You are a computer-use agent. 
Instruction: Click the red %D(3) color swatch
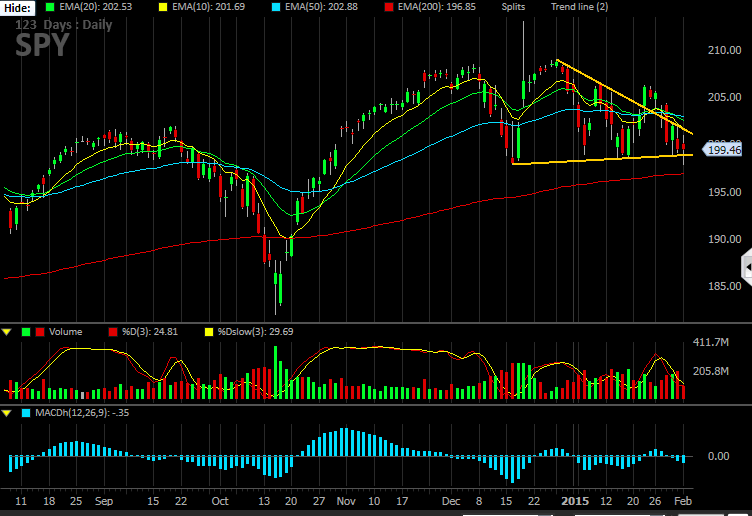(x=113, y=332)
